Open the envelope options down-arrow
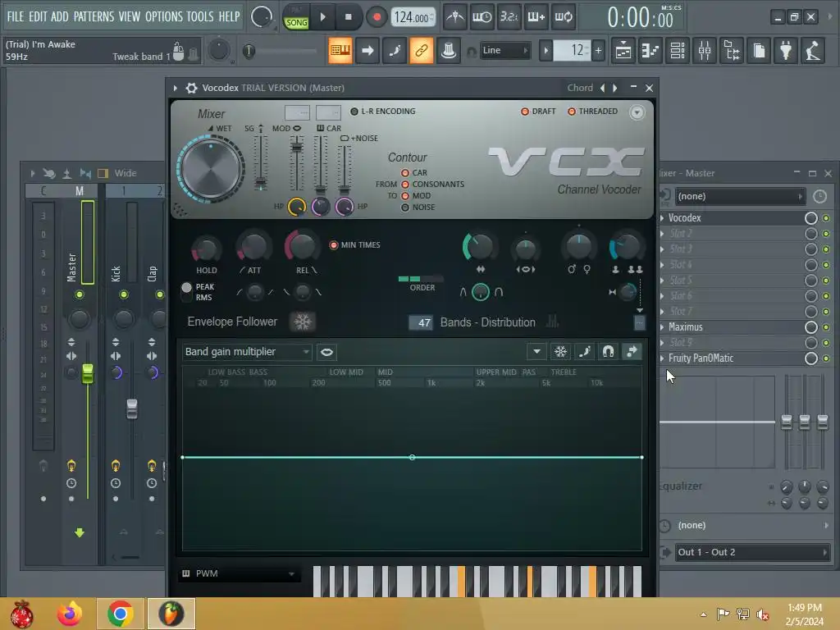840x630 pixels. [536, 352]
